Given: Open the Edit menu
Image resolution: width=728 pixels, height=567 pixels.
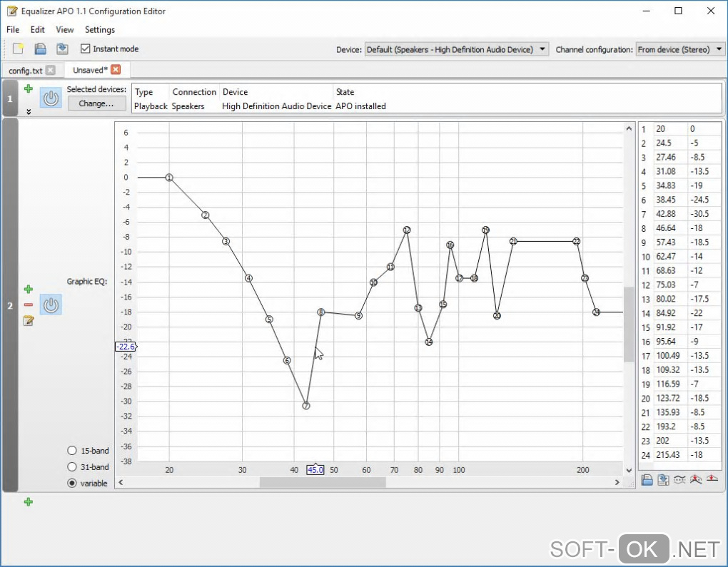Looking at the screenshot, I should [x=38, y=30].
